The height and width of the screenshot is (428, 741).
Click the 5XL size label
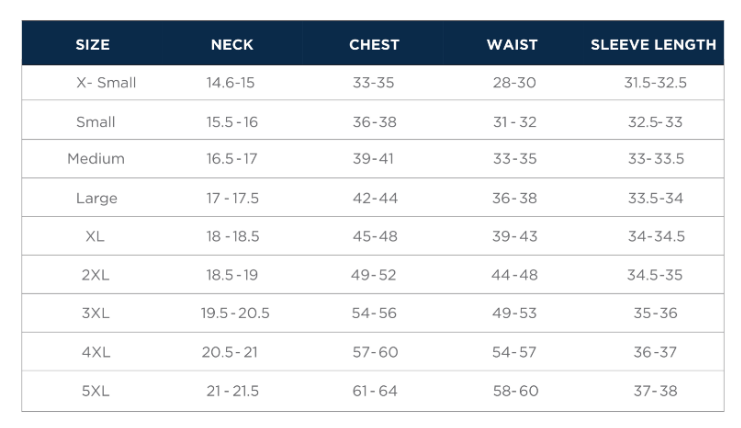tap(96, 391)
